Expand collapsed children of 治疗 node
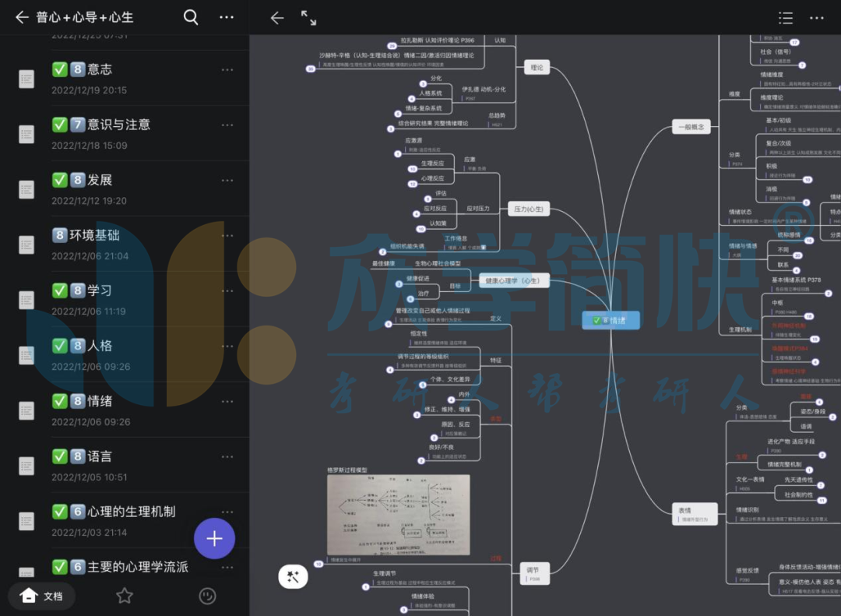This screenshot has height=616, width=841. [410, 299]
